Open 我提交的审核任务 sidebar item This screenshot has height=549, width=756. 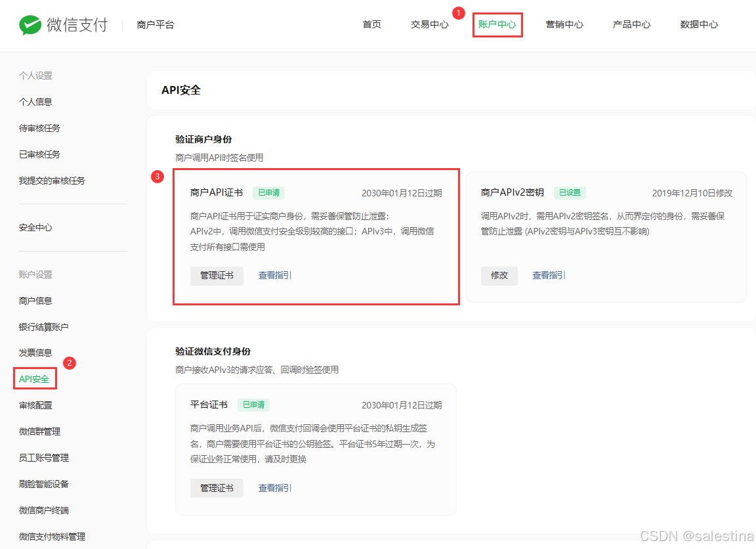click(52, 181)
